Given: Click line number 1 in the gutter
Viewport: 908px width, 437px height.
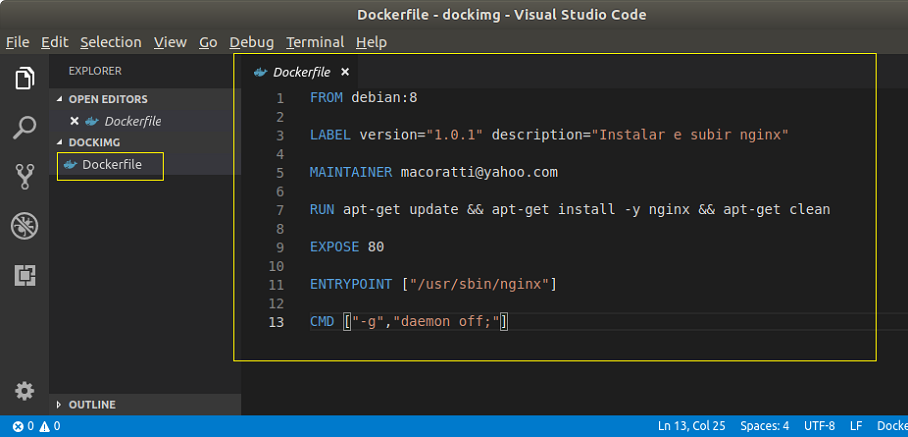Looking at the screenshot, I should pyautogui.click(x=280, y=98).
